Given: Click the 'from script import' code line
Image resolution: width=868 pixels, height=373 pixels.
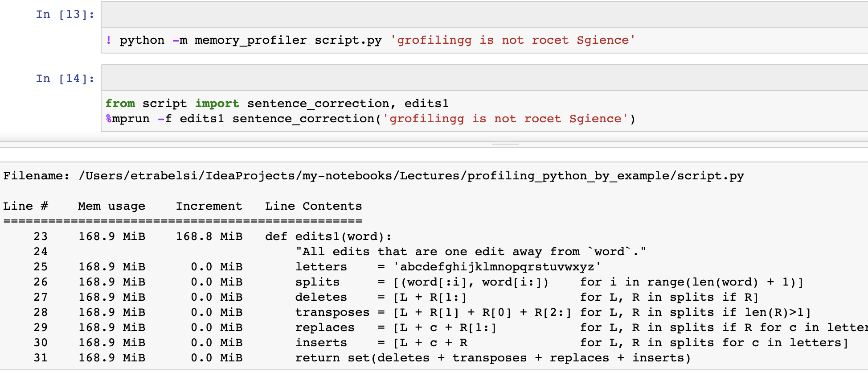Looking at the screenshot, I should point(277,104).
